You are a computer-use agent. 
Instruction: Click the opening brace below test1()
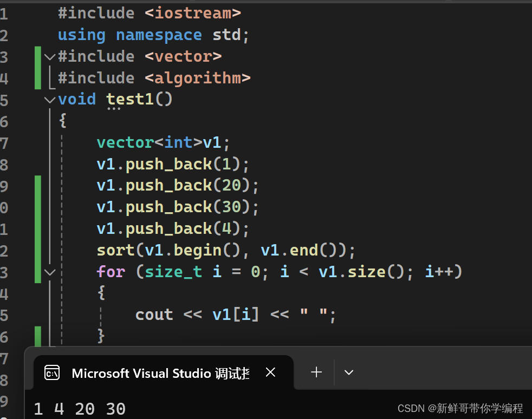pyautogui.click(x=63, y=121)
